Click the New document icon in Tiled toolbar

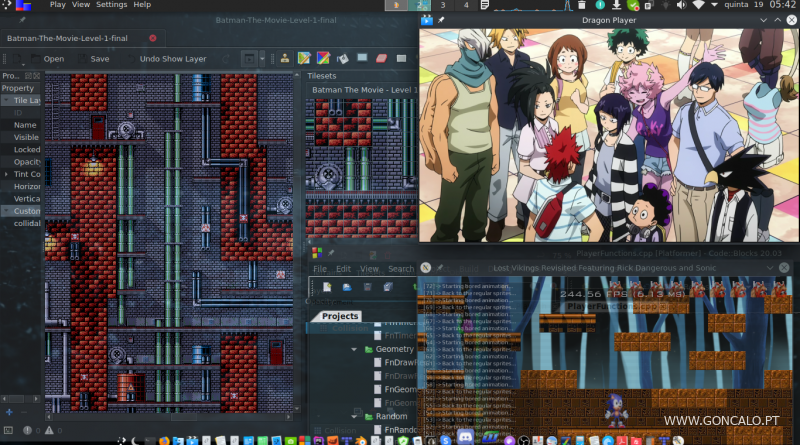16,59
